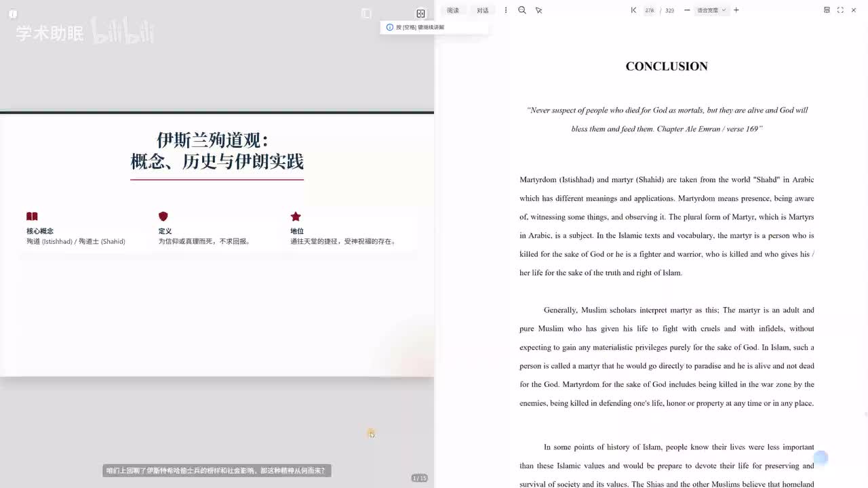Switch to the 对话 chat tab
868x488 pixels.
point(482,10)
